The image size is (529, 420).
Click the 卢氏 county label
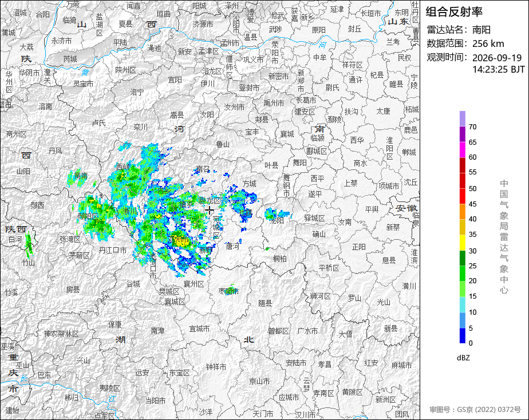(99, 123)
